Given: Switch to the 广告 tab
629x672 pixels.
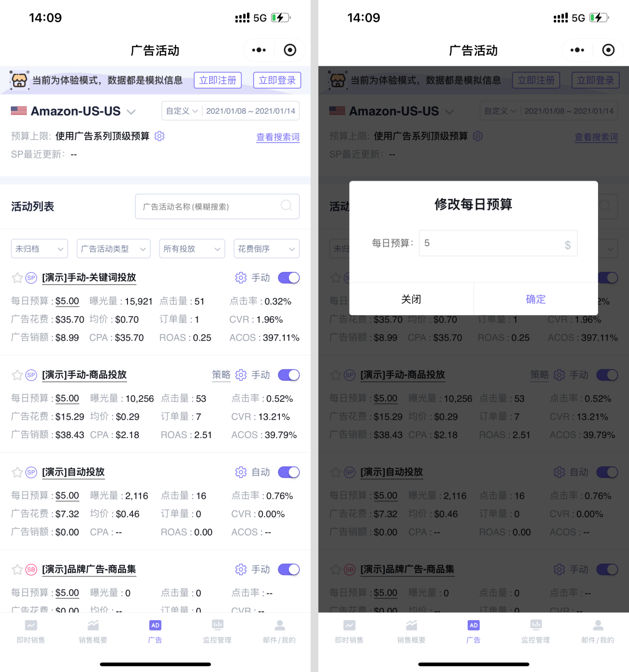Looking at the screenshot, I should (x=155, y=631).
